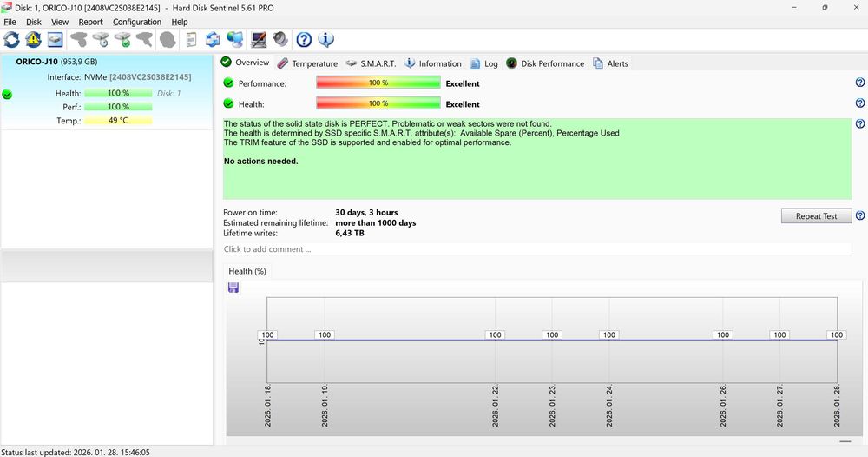Image resolution: width=868 pixels, height=457 pixels.
Task: Switch to the Temperature tab
Action: click(x=308, y=63)
